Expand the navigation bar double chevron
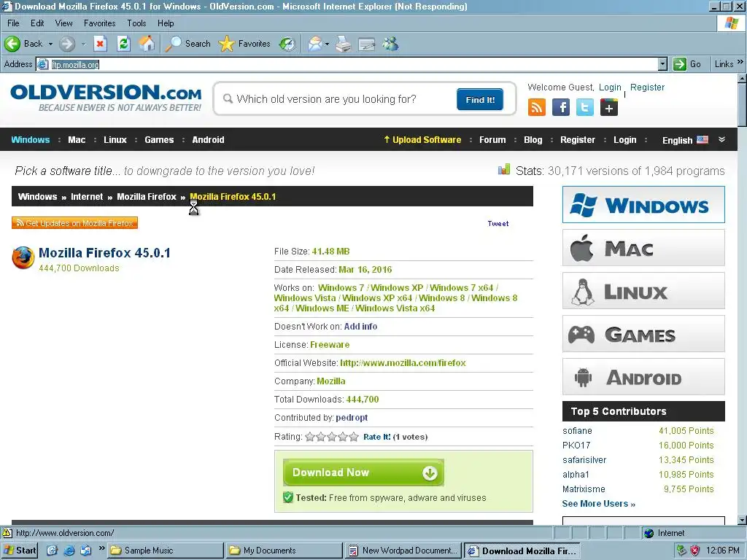747x560 pixels. (x=721, y=139)
